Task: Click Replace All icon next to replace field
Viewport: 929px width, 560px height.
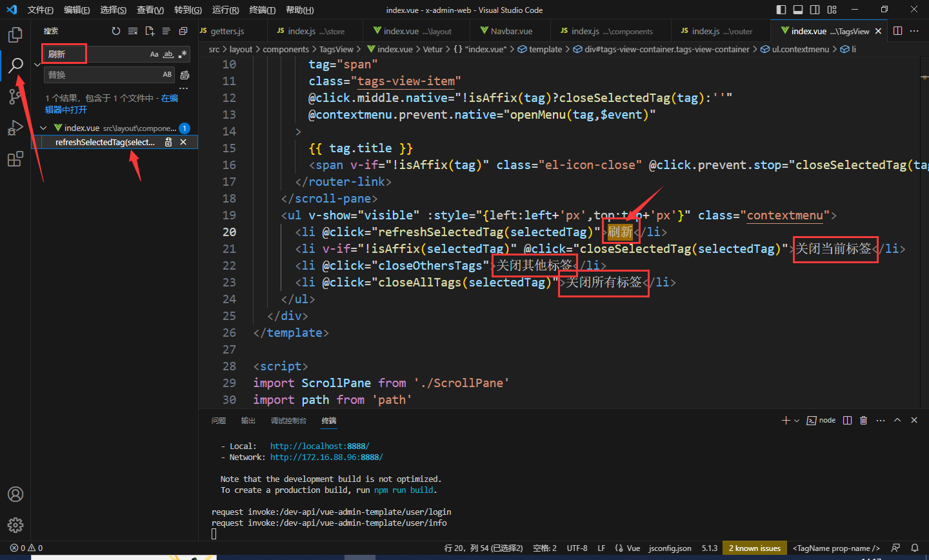Action: click(x=185, y=75)
